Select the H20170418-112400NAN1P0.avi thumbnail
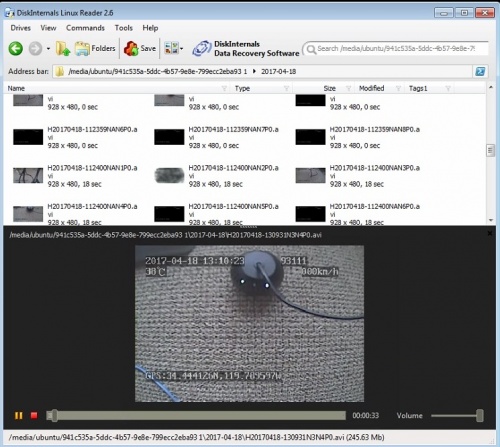Viewport: 500px width, 447px height. tap(28, 175)
